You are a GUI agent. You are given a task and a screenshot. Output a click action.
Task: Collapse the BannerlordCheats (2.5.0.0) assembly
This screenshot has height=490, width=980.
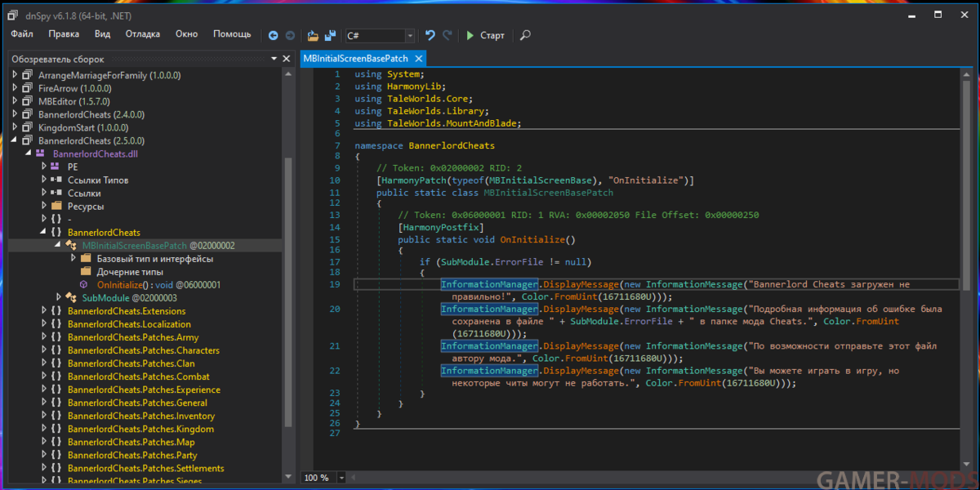pyautogui.click(x=14, y=140)
